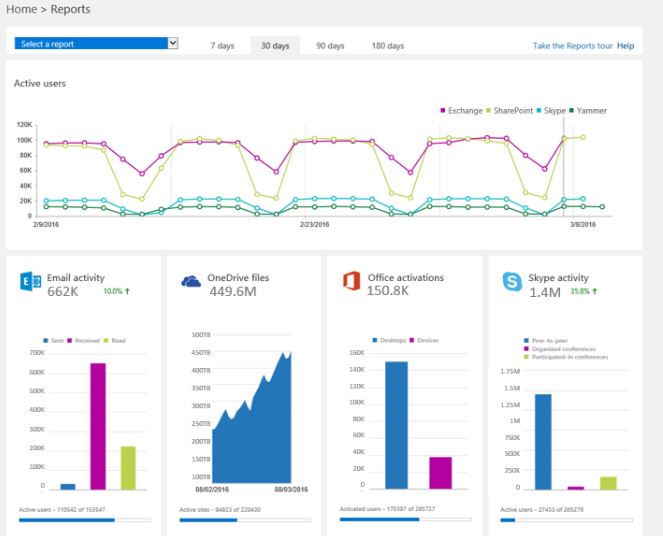Switch to the 90 days tab
Screen dimensions: 663x536
point(330,46)
